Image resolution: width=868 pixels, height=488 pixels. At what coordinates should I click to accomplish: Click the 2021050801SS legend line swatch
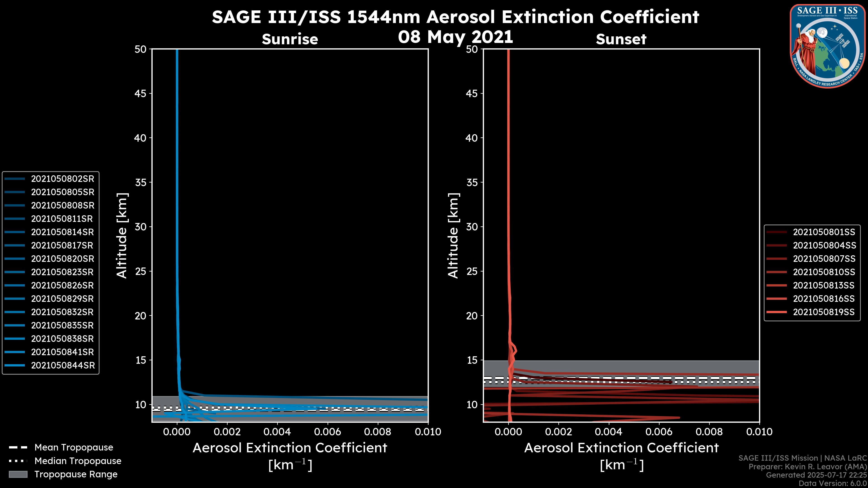coord(777,232)
